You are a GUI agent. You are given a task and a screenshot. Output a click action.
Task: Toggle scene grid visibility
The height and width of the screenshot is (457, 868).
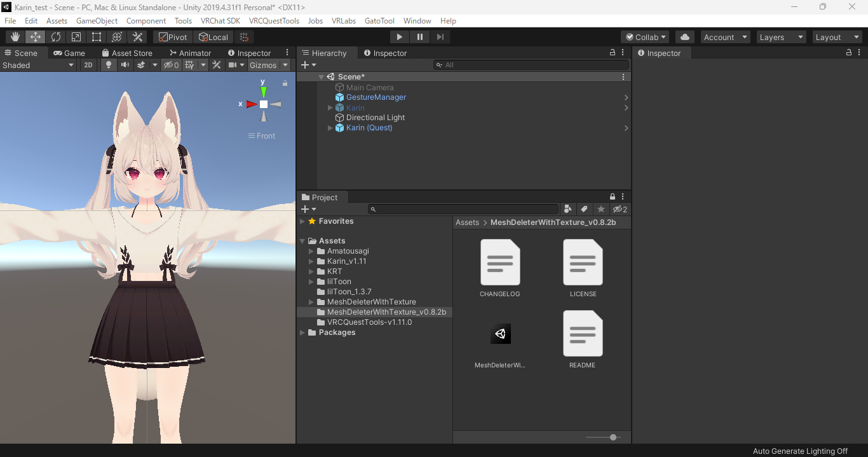click(x=189, y=65)
